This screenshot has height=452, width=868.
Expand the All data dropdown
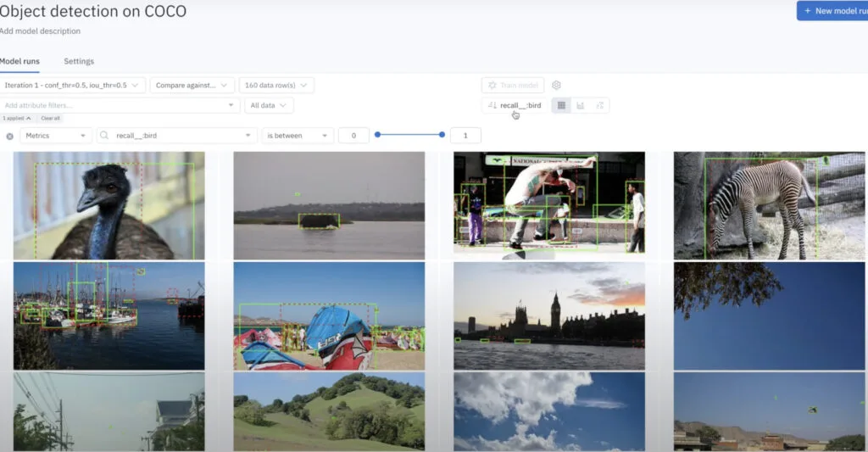268,106
